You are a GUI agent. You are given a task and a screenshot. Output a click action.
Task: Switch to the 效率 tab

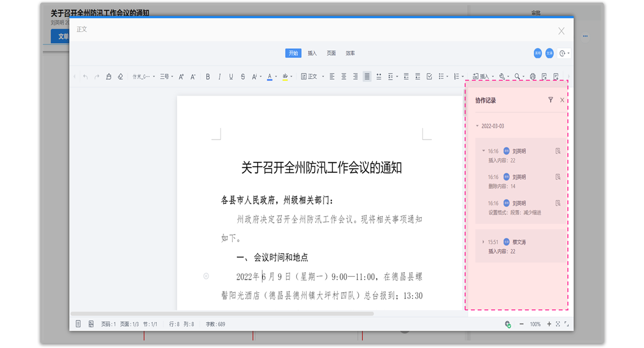350,53
